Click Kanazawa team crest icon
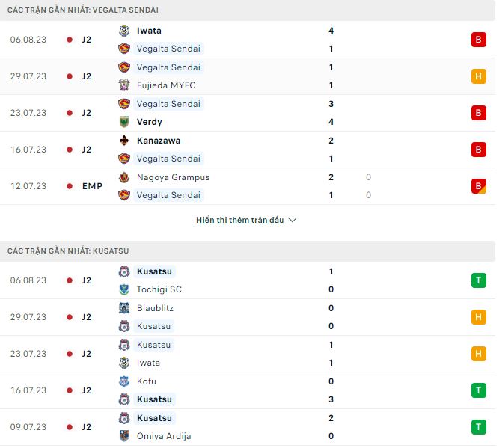The height and width of the screenshot is (448, 499). pyautogui.click(x=124, y=141)
